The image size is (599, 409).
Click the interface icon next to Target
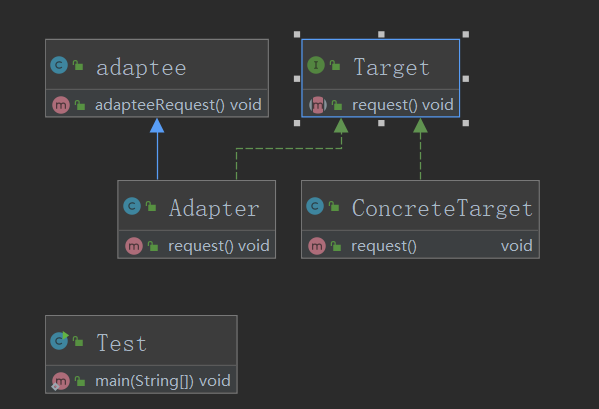coord(316,65)
